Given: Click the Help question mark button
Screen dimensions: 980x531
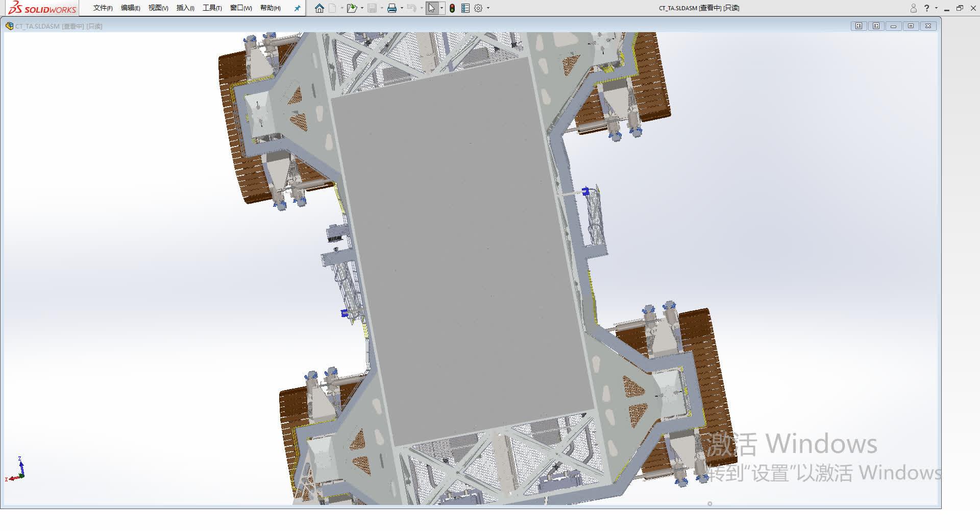Looking at the screenshot, I should [926, 8].
